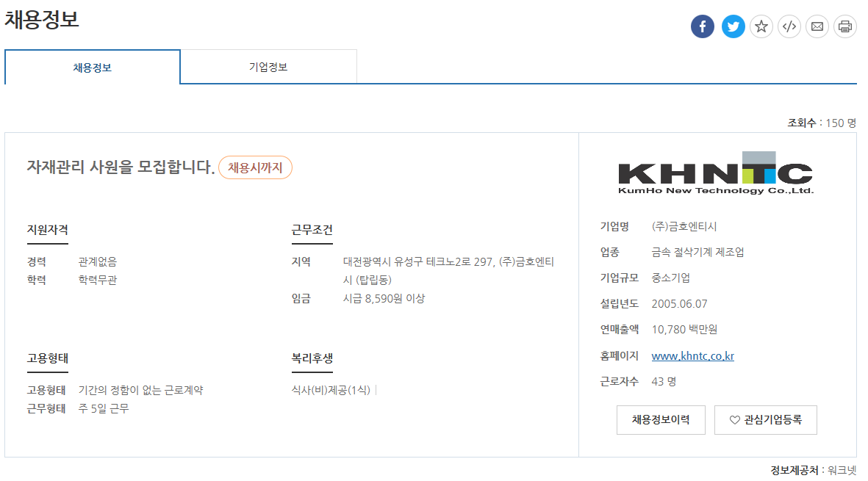This screenshot has height=481, width=868.
Task: Select industry text 금속 절삭기계 제조업
Action: point(697,252)
